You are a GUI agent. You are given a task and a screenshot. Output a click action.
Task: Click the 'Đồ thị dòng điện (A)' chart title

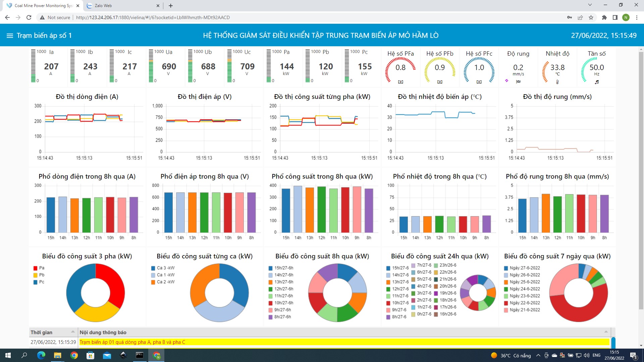tap(87, 97)
